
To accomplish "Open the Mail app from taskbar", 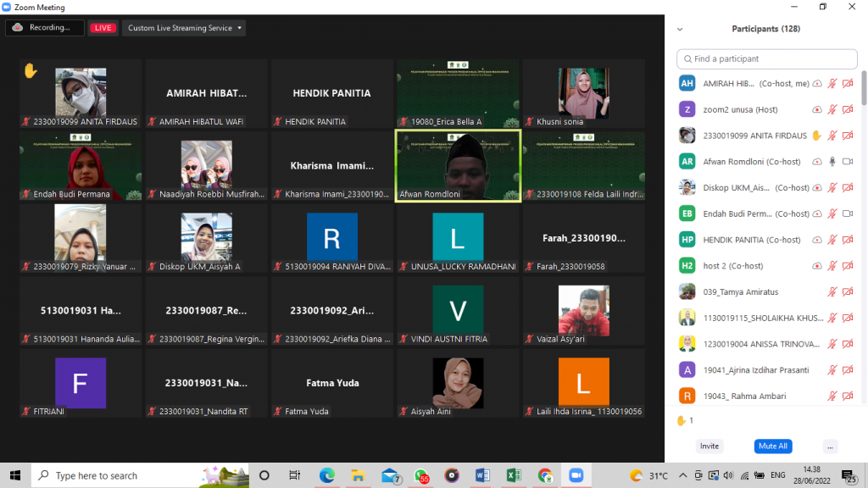I will pos(391,476).
